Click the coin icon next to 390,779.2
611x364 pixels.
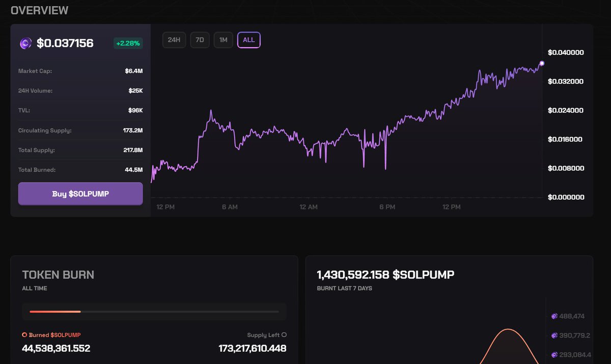[x=554, y=335]
